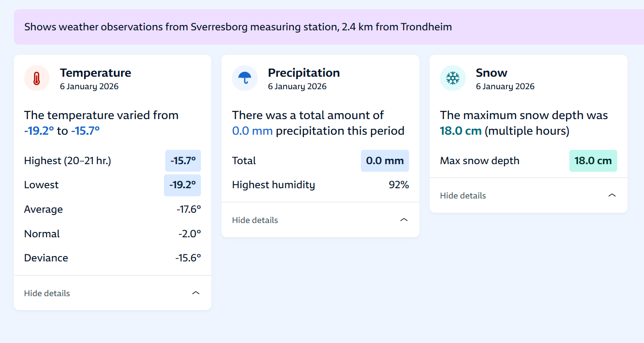The width and height of the screenshot is (644, 343).
Task: Click the Precipitation card heading
Action: click(x=304, y=73)
